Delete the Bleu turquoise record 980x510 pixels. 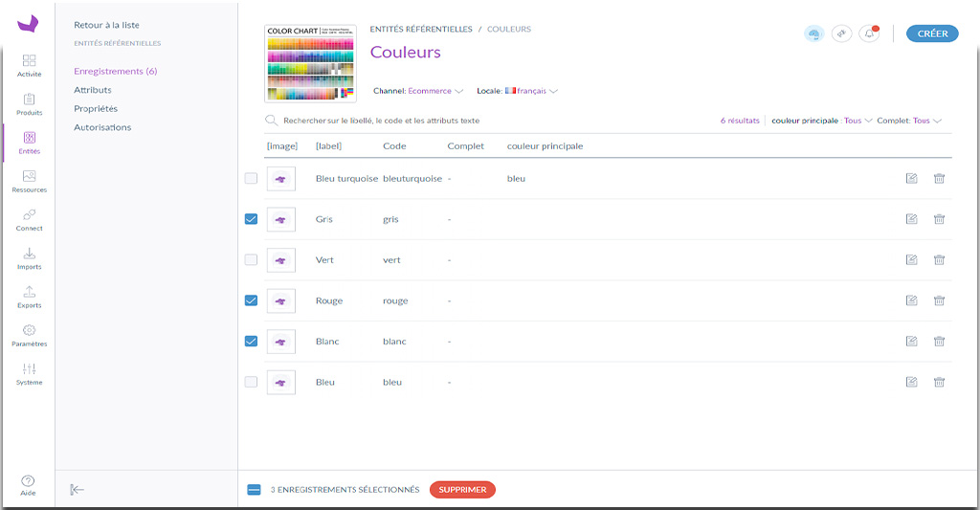[939, 178]
